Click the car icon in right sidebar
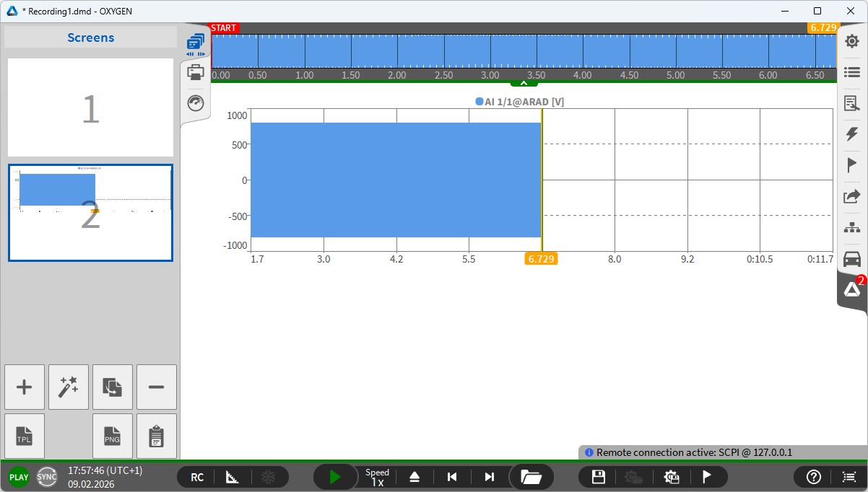Image resolution: width=868 pixels, height=492 pixels. pos(852,258)
